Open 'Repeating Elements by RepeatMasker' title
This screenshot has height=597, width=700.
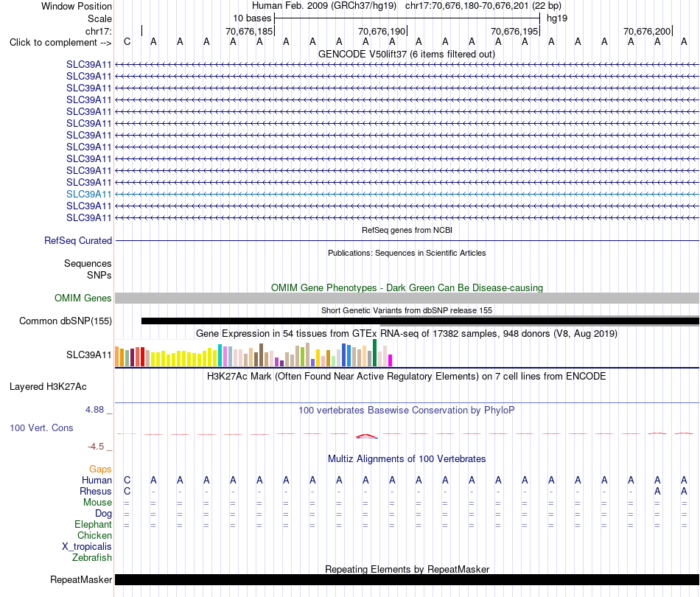point(407,569)
